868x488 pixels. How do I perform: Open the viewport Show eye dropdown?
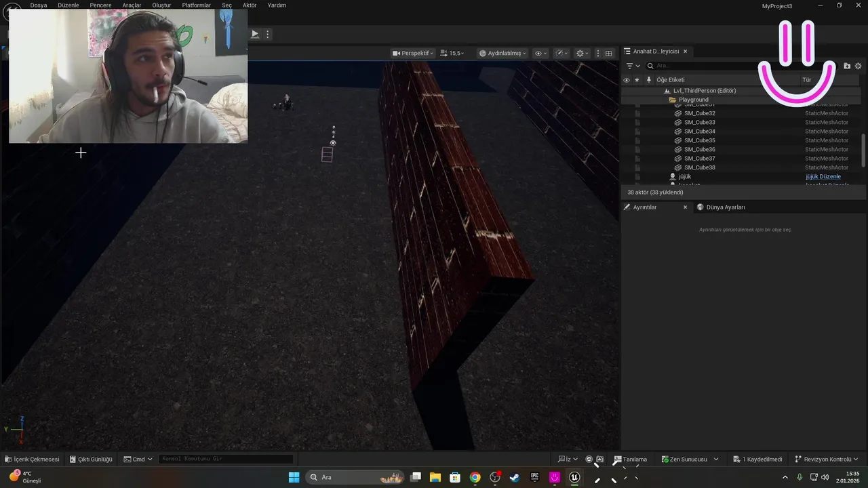(x=540, y=53)
